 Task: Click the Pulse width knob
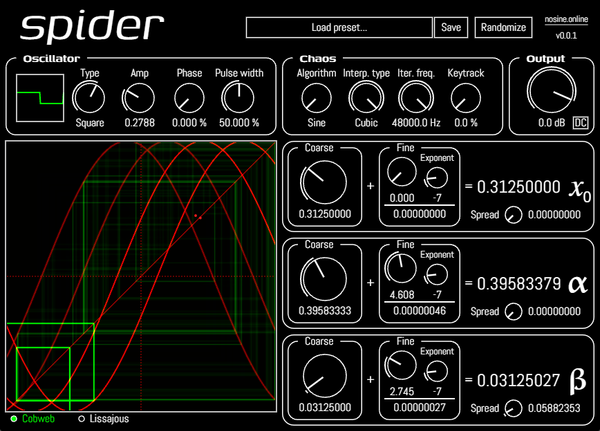point(238,98)
